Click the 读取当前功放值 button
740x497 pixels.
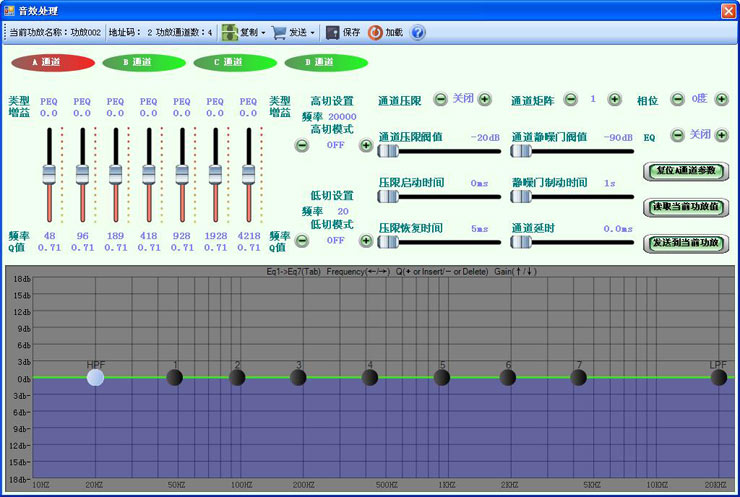coord(686,207)
